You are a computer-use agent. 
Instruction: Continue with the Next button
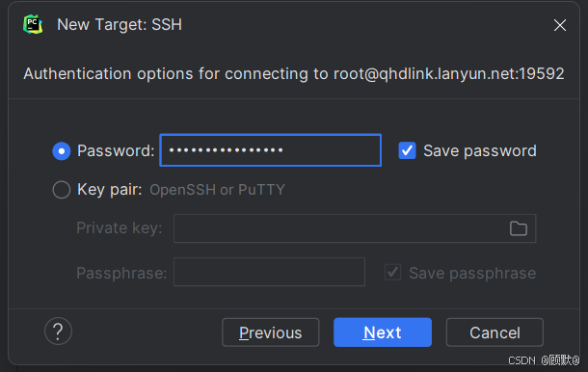coord(383,332)
